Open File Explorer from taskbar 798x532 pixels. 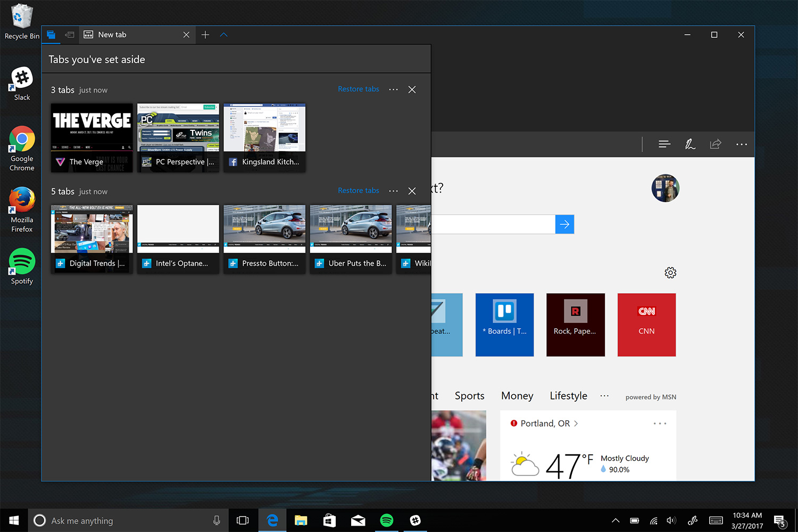pos(301,520)
